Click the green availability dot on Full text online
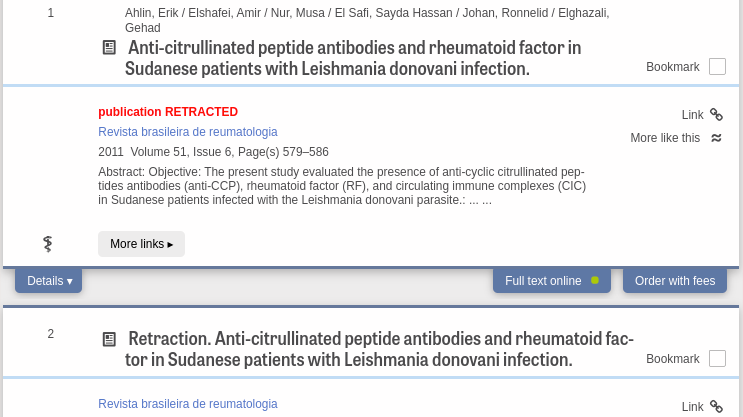Viewport: 743px width, 417px height. 595,281
